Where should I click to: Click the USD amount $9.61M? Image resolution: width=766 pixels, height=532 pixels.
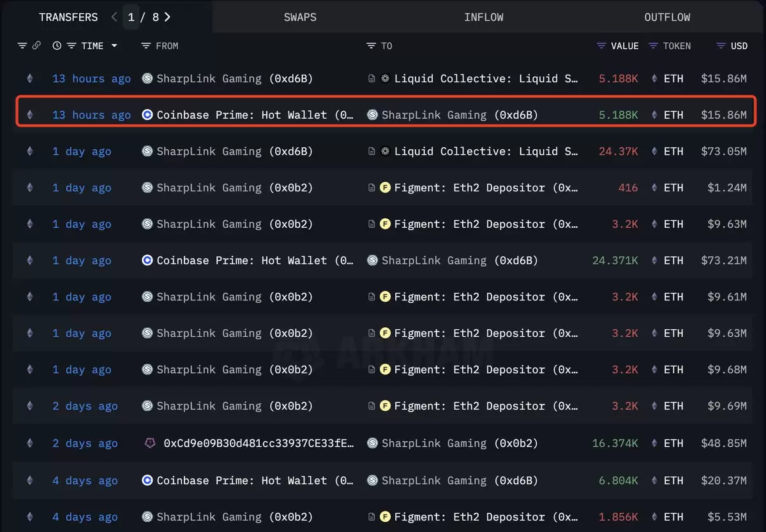click(727, 297)
